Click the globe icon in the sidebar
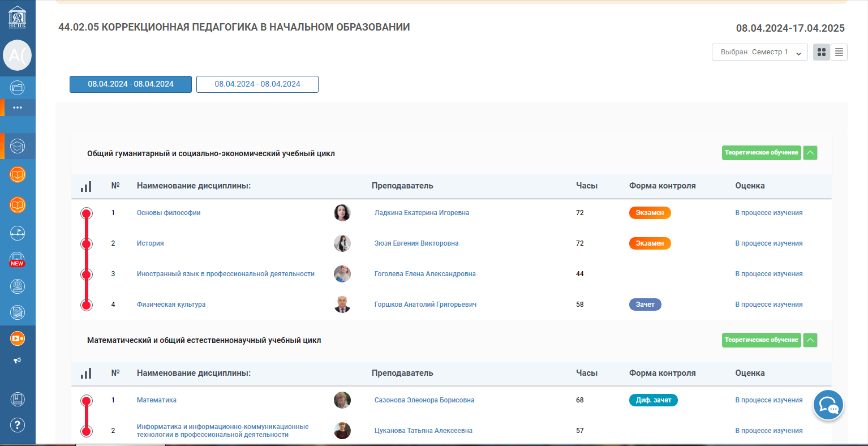Image resolution: width=868 pixels, height=446 pixels. pyautogui.click(x=18, y=286)
